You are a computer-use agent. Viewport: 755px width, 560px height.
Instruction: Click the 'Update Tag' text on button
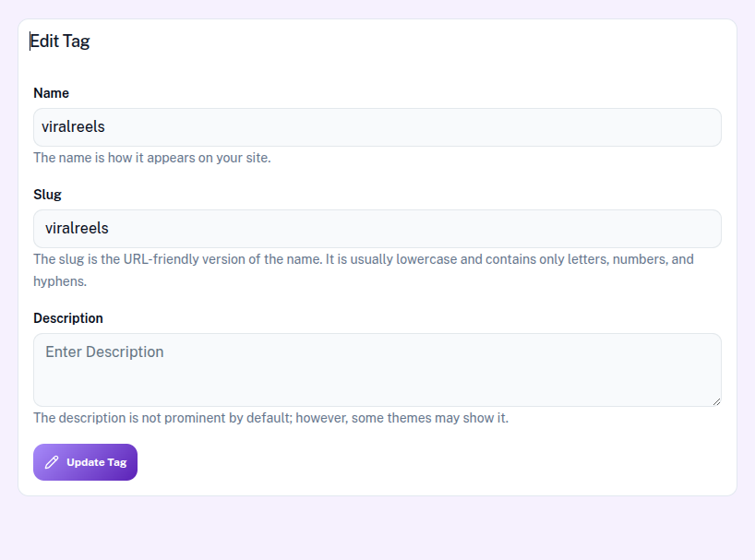[x=96, y=462]
